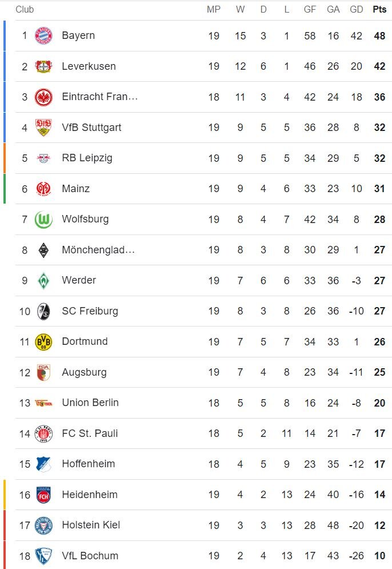This screenshot has height=569, width=392.
Task: Open the truncated Mönchengladbach team name
Action: click(x=98, y=250)
